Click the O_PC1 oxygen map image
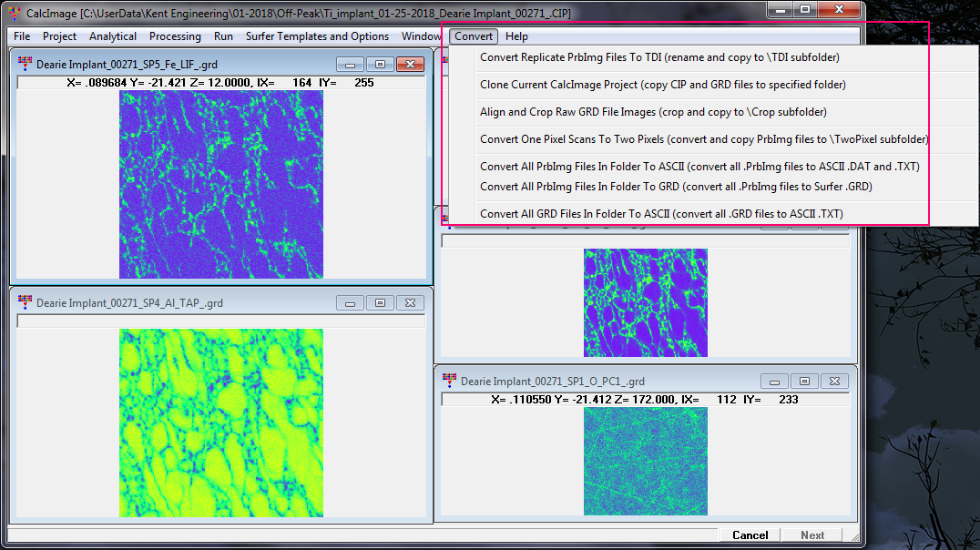Image resolution: width=980 pixels, height=550 pixels. tap(646, 461)
